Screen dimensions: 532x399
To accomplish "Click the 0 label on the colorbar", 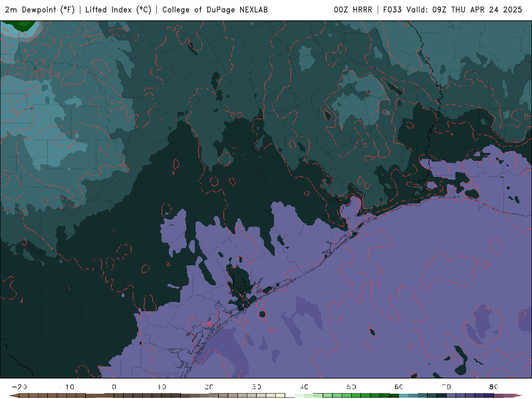I will (x=114, y=387).
